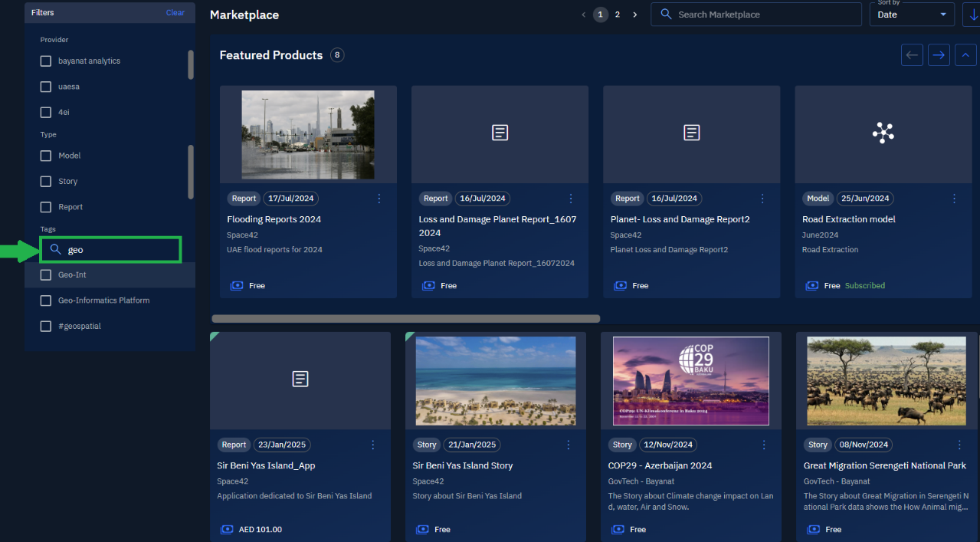The image size is (980, 542).
Task: Click the featured products horizontal scrollbar
Action: (405, 319)
